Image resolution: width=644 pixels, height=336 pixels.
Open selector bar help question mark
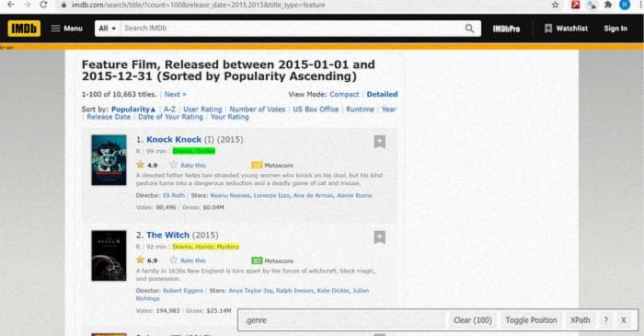[x=605, y=320]
